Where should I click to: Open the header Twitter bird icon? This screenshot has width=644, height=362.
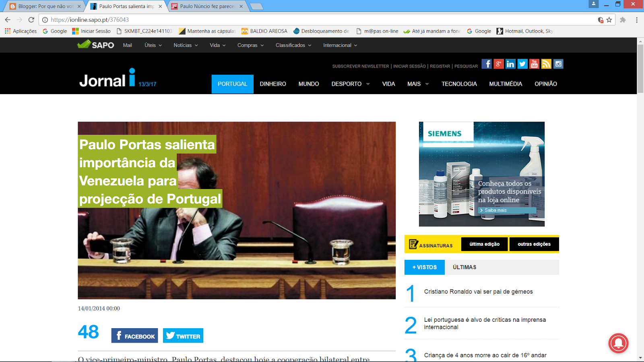click(522, 64)
